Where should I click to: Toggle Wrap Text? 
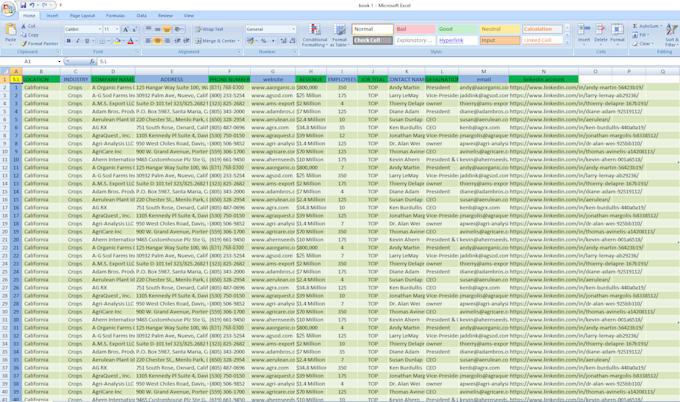pyautogui.click(x=209, y=29)
